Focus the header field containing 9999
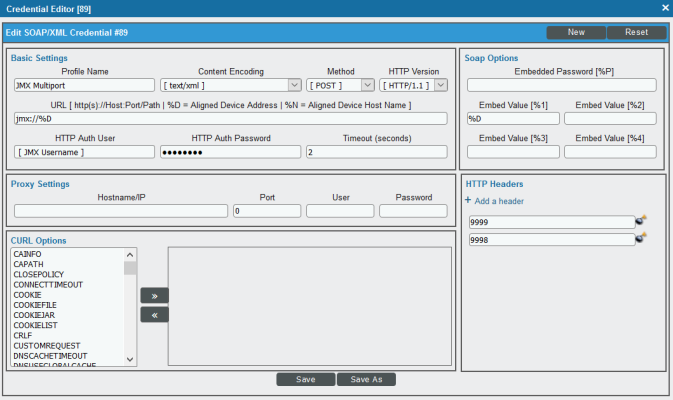Image resolution: width=673 pixels, height=400 pixels. click(x=552, y=222)
